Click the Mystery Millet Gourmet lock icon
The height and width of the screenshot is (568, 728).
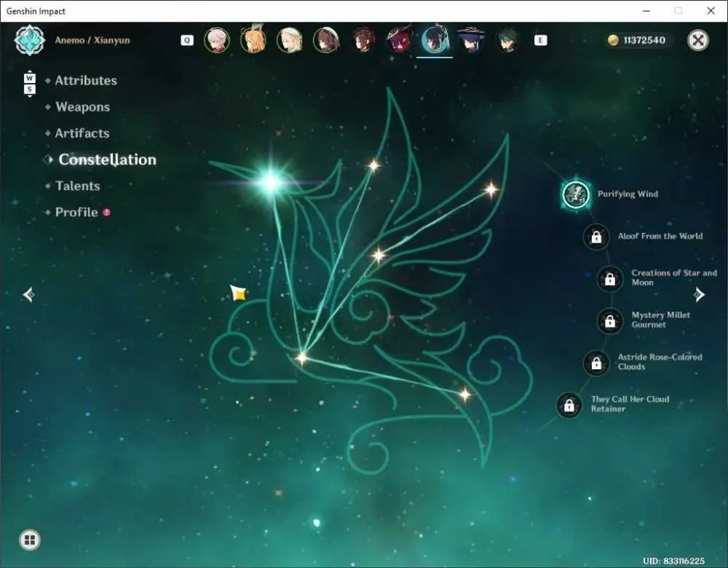pos(610,321)
